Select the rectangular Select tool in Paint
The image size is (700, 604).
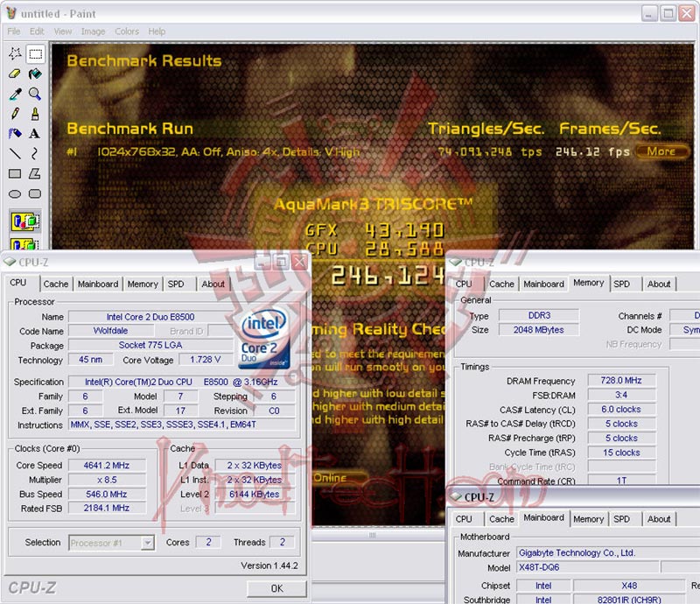(35, 54)
